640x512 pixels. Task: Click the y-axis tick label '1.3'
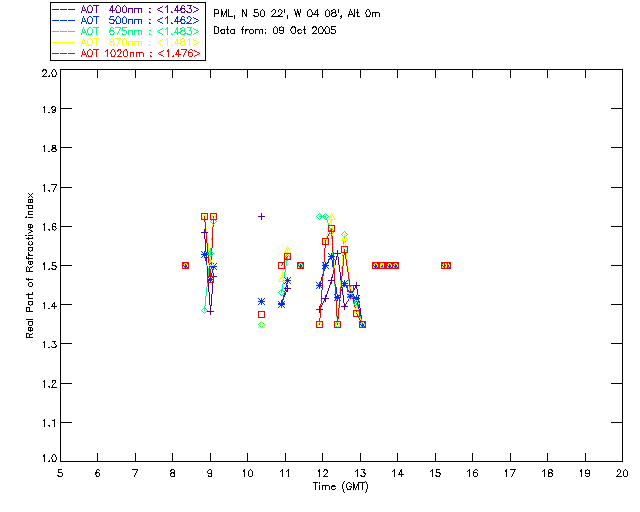click(x=49, y=344)
